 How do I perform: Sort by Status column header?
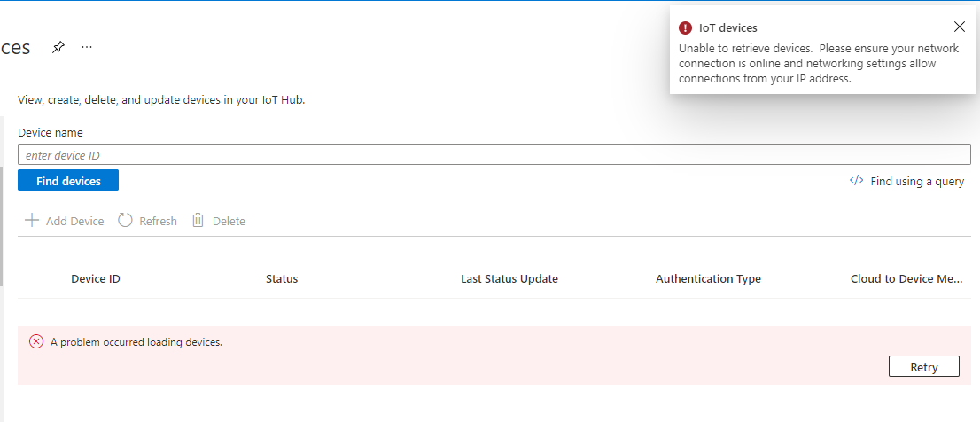coord(282,279)
